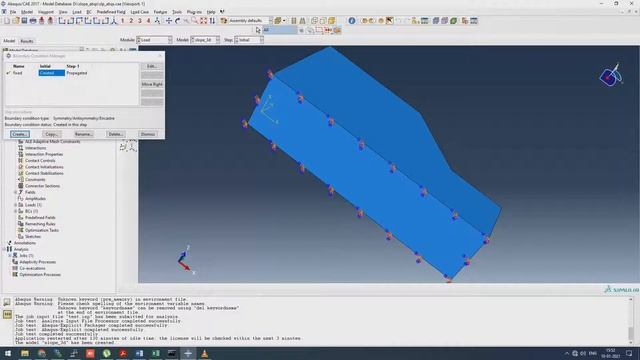Select the Rotate View tool
640x360 pixels.
pos(178,21)
